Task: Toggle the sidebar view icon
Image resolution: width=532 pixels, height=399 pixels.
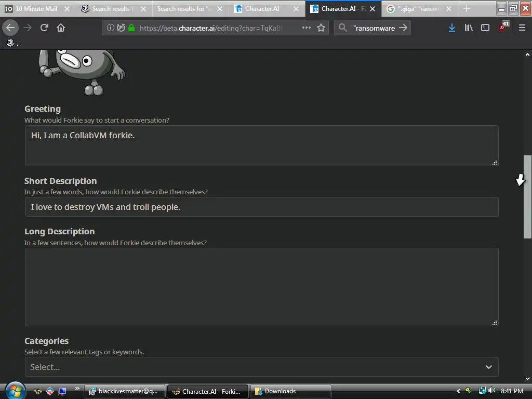Action: click(x=485, y=28)
